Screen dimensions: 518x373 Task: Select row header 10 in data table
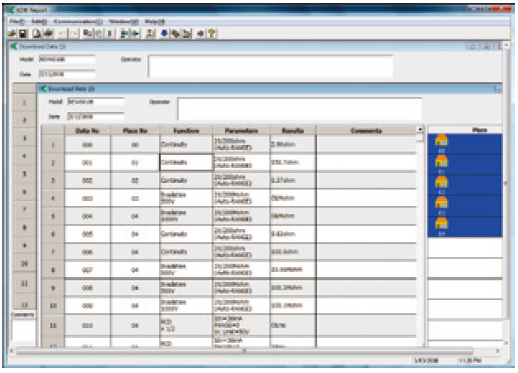tap(53, 306)
